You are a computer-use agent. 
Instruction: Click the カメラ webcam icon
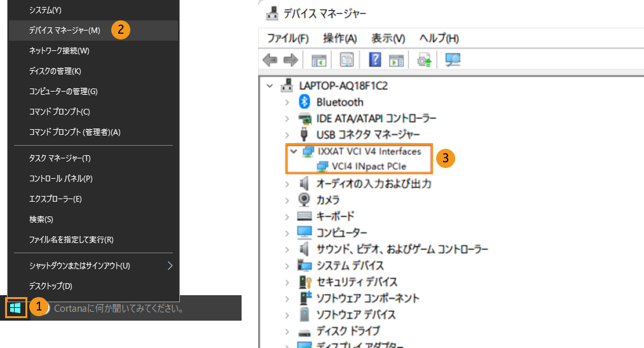(305, 200)
